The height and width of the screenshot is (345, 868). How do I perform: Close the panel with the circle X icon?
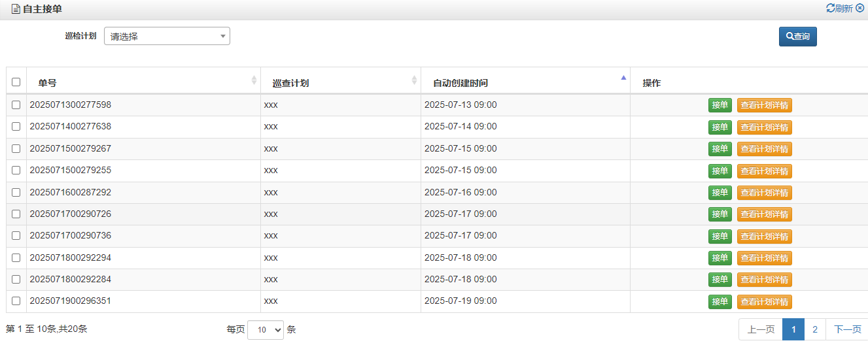pos(860,8)
